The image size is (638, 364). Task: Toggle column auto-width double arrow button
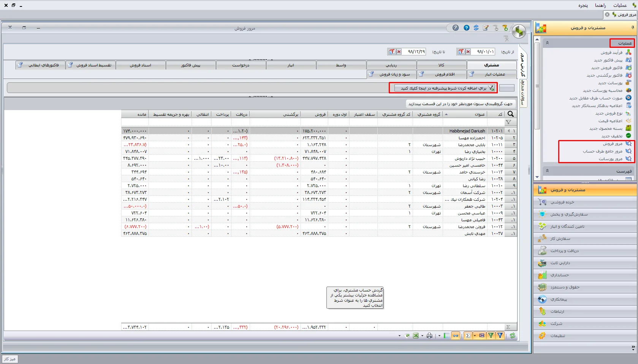(456, 336)
